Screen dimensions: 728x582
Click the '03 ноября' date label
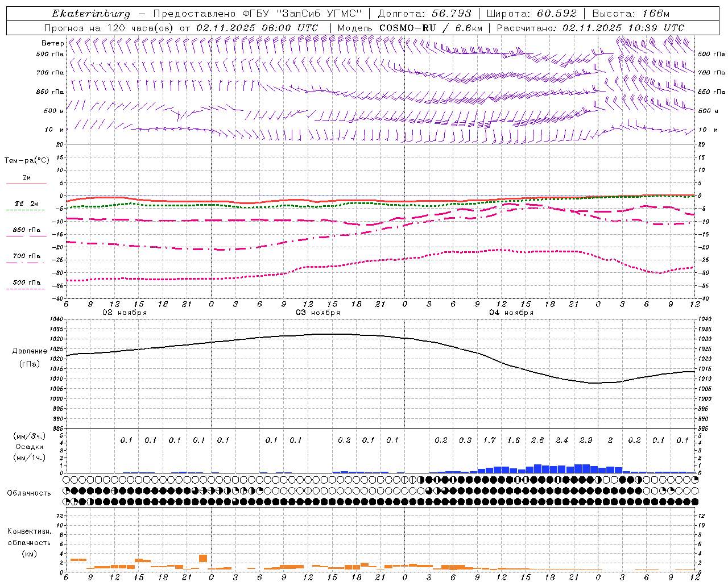[318, 313]
